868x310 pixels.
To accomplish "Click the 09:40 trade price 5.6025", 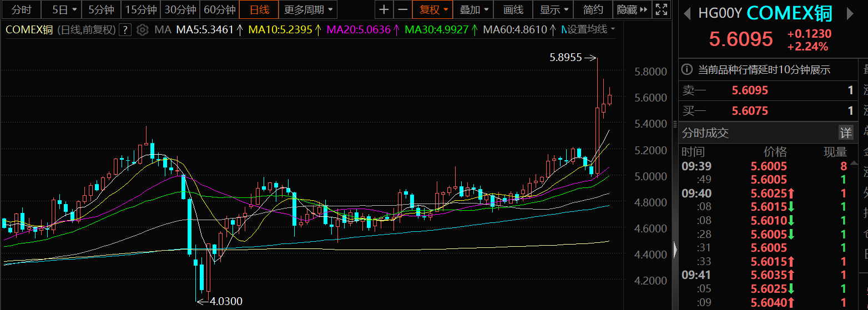I will pyautogui.click(x=769, y=193).
